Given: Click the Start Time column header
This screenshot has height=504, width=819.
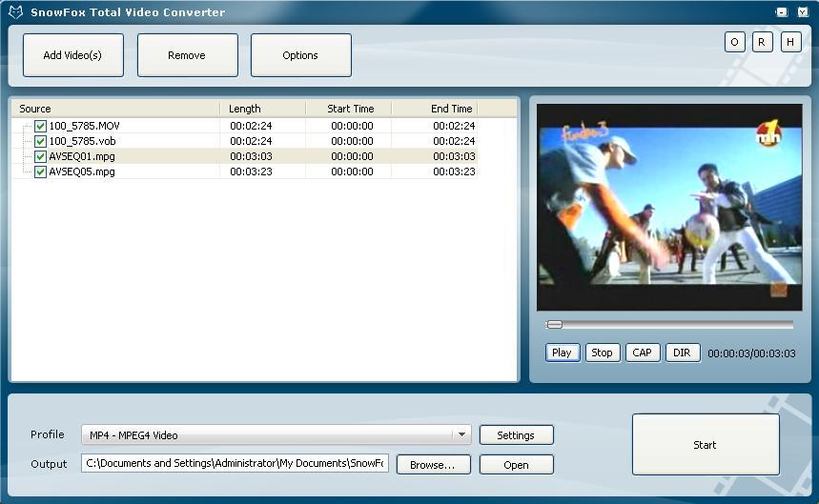Looking at the screenshot, I should pyautogui.click(x=349, y=109).
